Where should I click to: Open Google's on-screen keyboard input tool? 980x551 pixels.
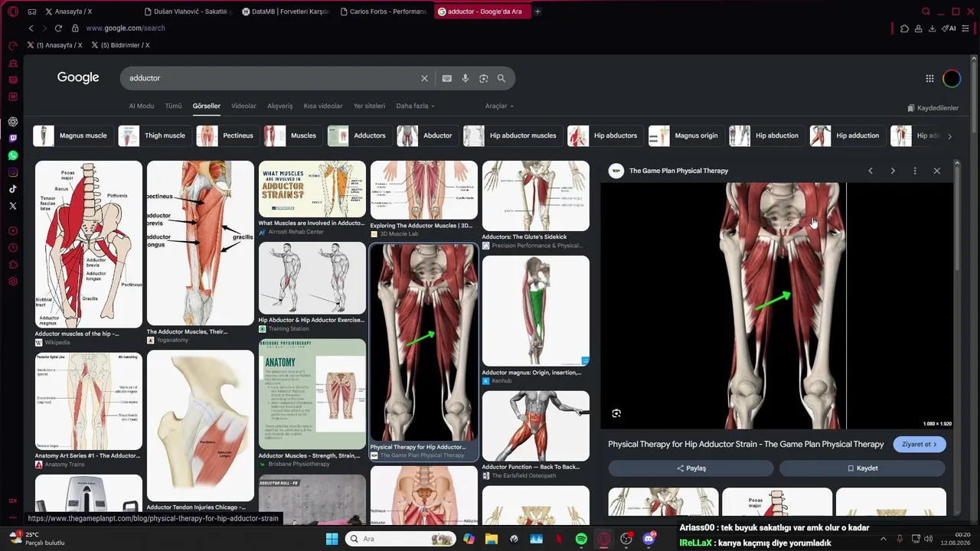446,78
